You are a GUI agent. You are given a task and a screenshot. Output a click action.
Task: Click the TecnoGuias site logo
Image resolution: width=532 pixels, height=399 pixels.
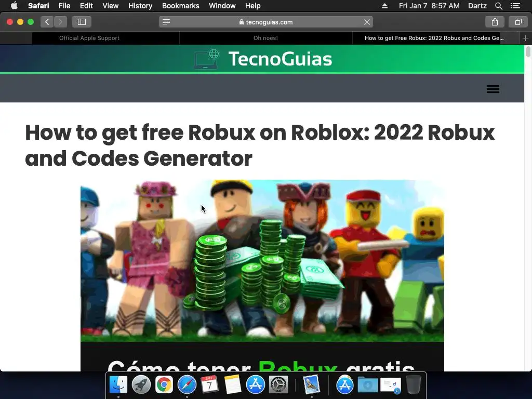pos(263,59)
